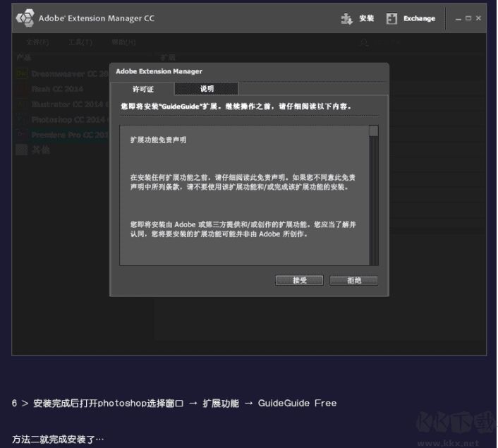The image size is (498, 448).
Task: Open the Exchange text link
Action: [419, 18]
